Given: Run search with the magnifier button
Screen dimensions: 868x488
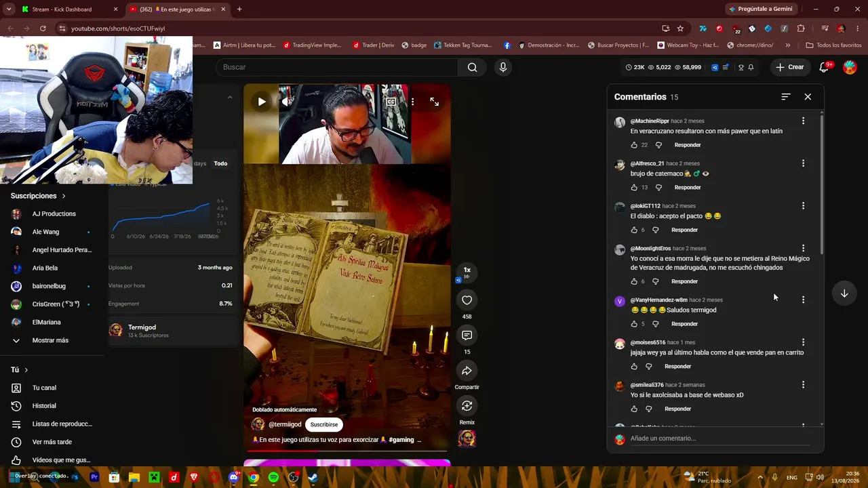Looking at the screenshot, I should tap(473, 67).
